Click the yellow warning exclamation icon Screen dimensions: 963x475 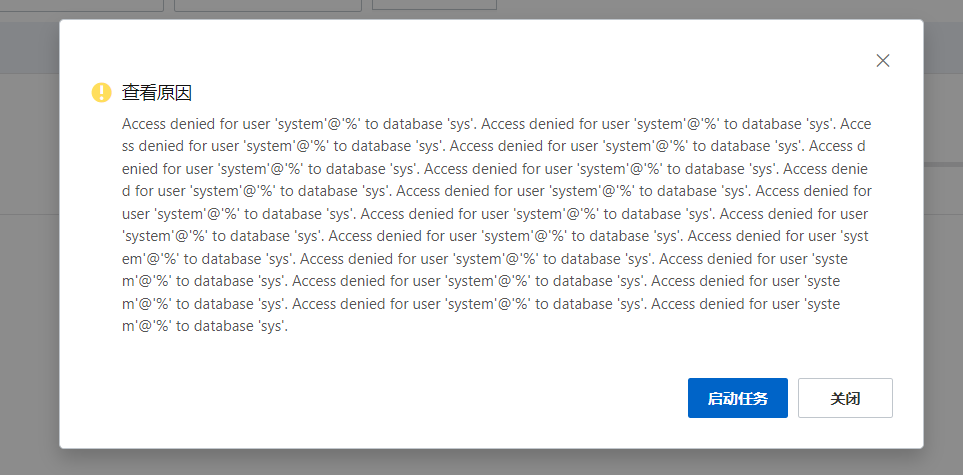[101, 92]
